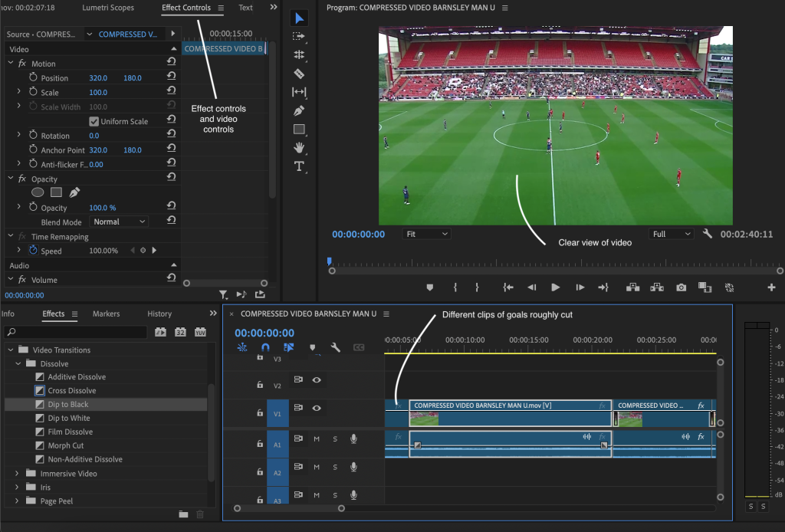Reset the Position parameter
The height and width of the screenshot is (532, 785).
tap(171, 77)
